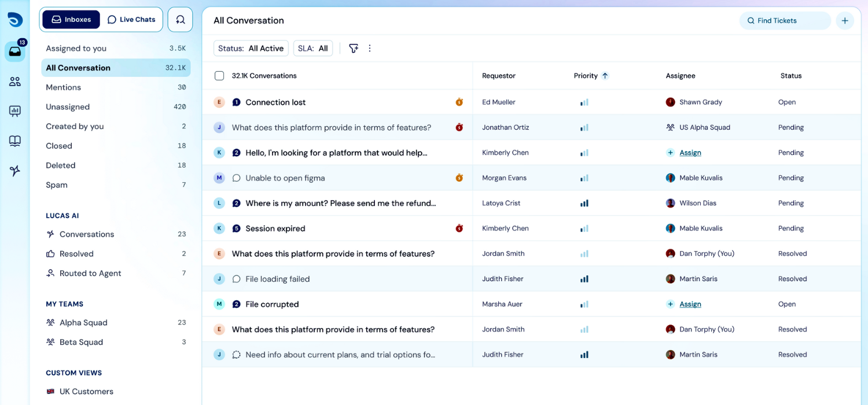Open the Lucas AI sparkle icon in rail

pyautogui.click(x=15, y=171)
